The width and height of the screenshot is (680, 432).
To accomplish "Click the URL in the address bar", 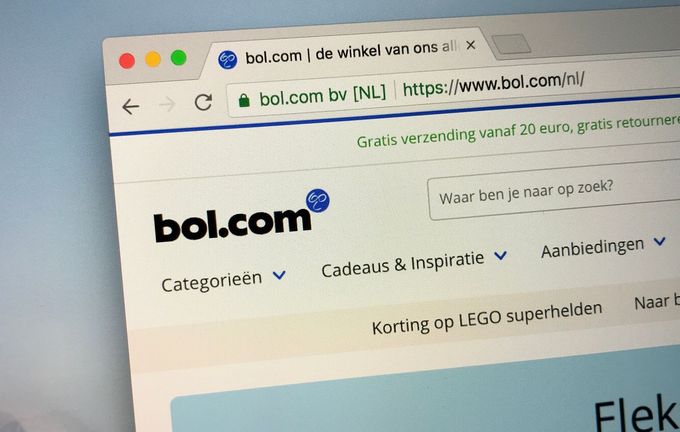I will click(494, 84).
